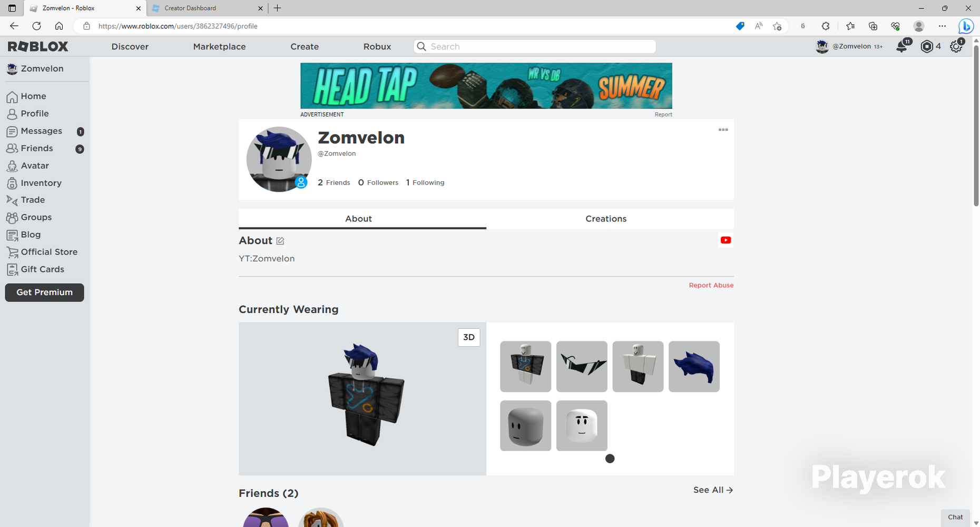Open the tab actions menu
Viewport: 980px width, 527px height.
point(12,8)
